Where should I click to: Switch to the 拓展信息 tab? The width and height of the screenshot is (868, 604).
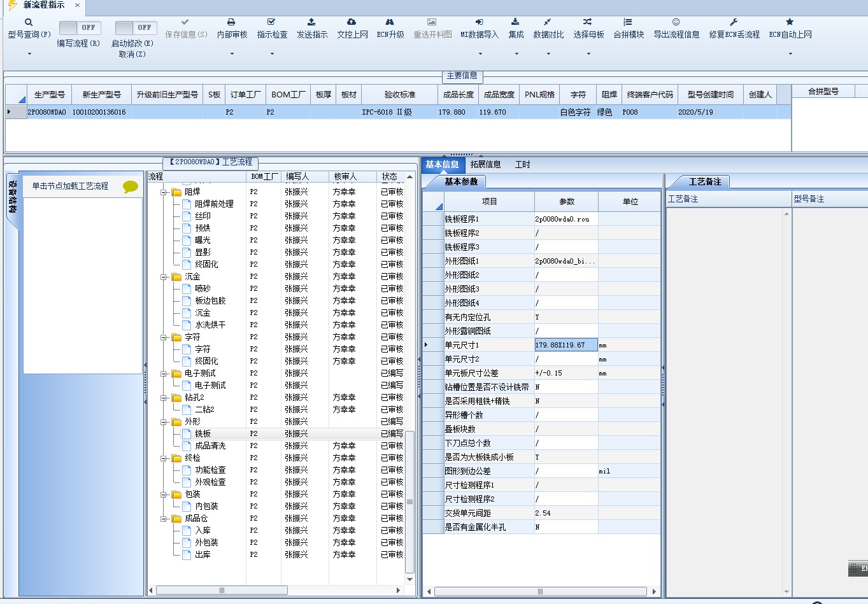pyautogui.click(x=485, y=164)
